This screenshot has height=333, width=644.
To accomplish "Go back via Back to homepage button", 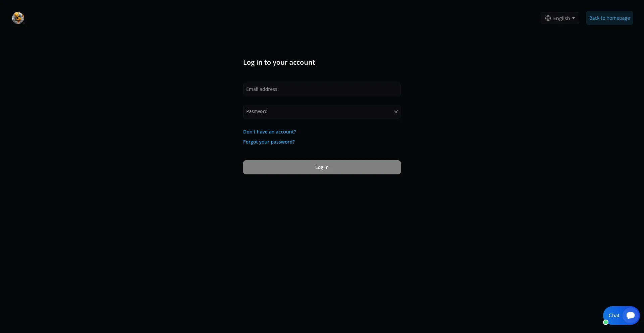I will coord(609,18).
